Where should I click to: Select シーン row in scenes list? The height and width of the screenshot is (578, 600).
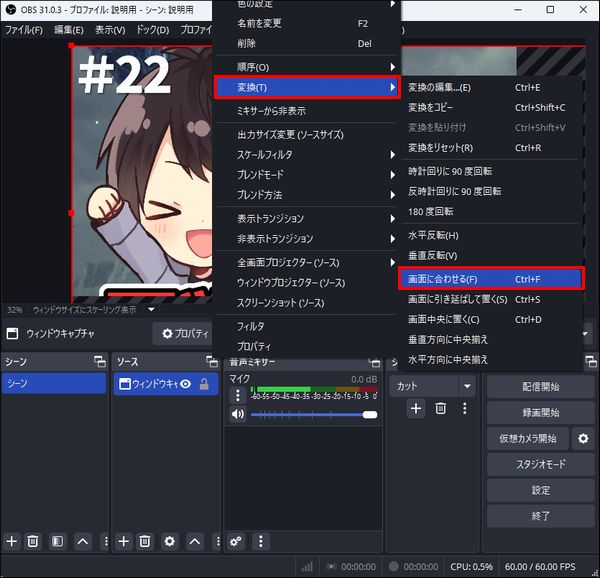tap(54, 383)
